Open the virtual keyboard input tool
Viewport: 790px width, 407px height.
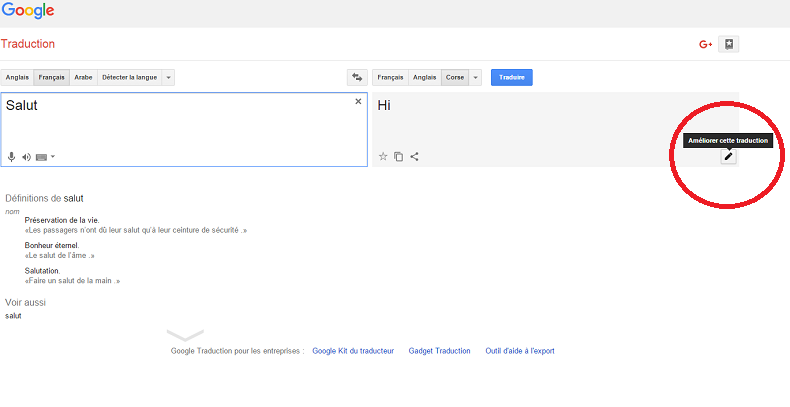pos(41,157)
